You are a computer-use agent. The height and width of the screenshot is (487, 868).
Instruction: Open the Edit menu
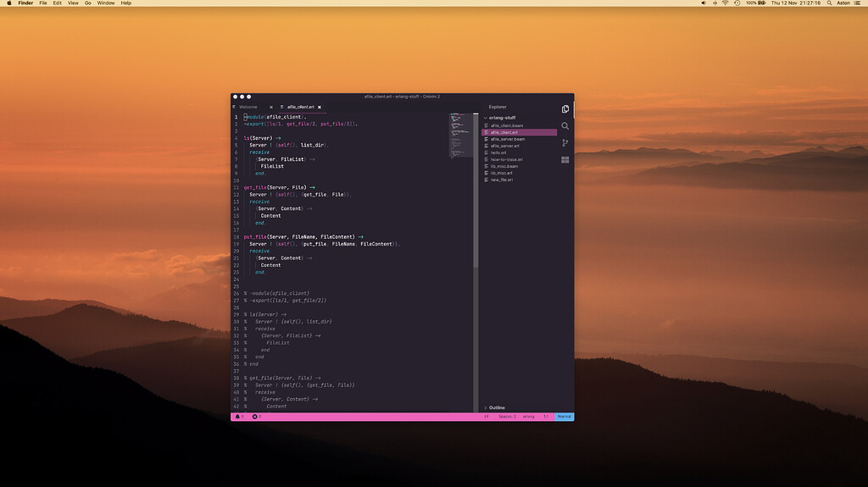tap(57, 3)
